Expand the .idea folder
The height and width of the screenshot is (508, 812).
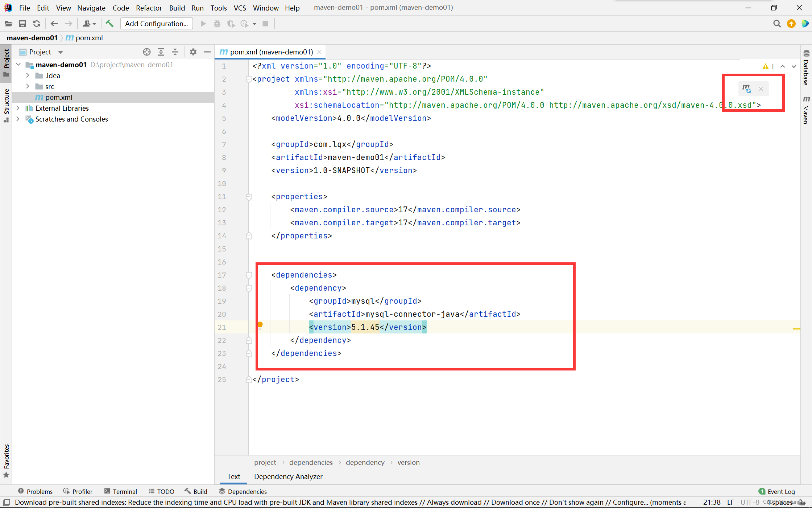pos(28,75)
